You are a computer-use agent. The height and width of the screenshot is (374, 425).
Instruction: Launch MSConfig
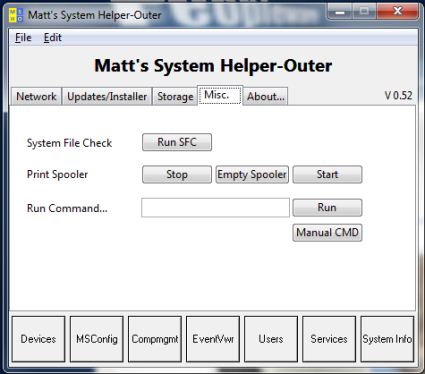click(x=97, y=339)
